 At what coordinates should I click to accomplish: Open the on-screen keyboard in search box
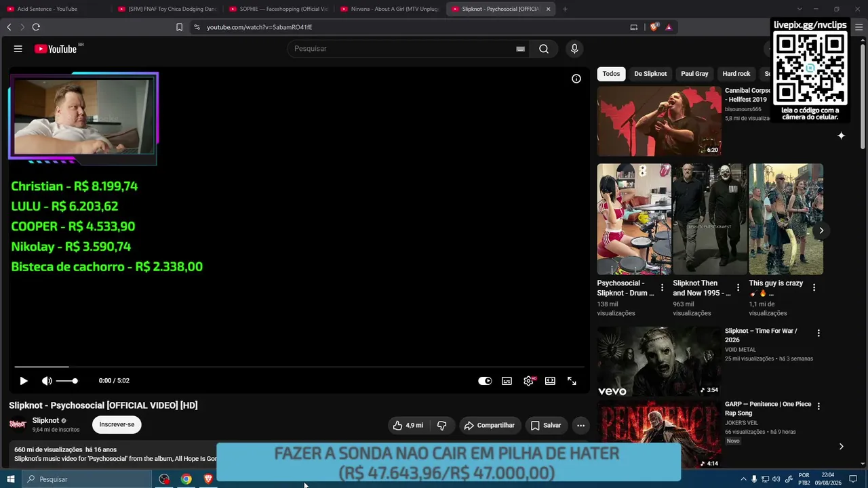coord(520,49)
